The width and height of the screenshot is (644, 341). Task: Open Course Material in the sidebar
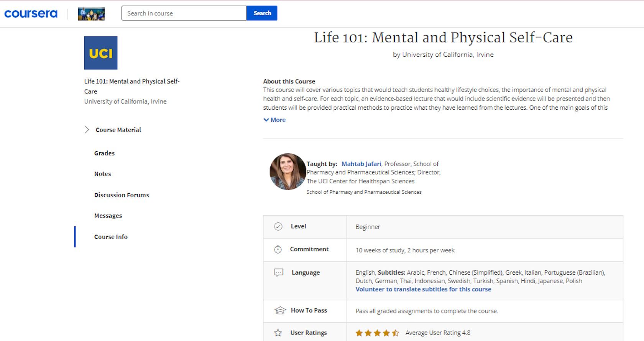click(x=118, y=130)
